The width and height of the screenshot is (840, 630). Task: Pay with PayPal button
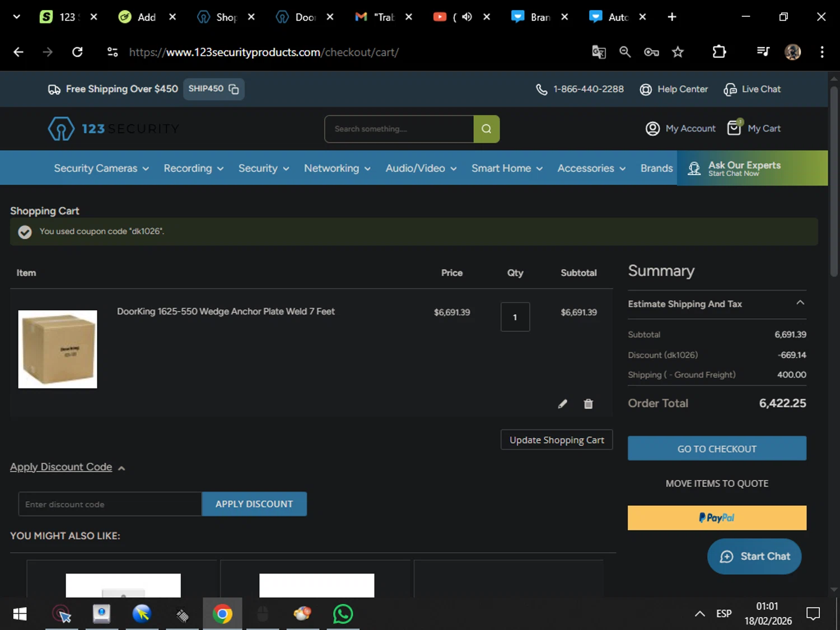[717, 518]
